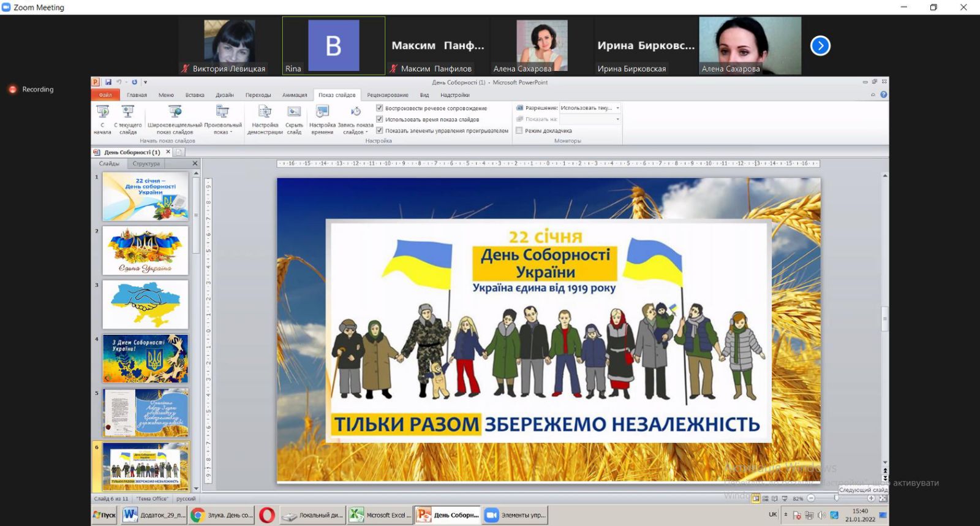
Task: Open reading view from status bar
Action: pyautogui.click(x=775, y=498)
